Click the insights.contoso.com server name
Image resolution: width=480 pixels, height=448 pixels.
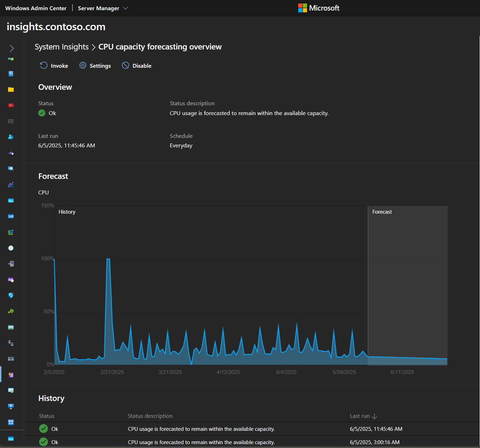click(x=56, y=27)
